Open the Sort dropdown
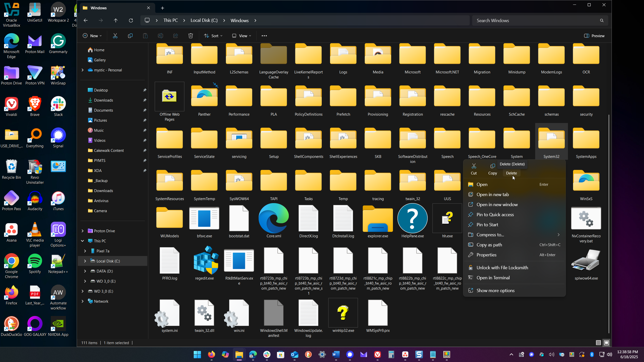Screen dimensions: 644x362 point(213,36)
